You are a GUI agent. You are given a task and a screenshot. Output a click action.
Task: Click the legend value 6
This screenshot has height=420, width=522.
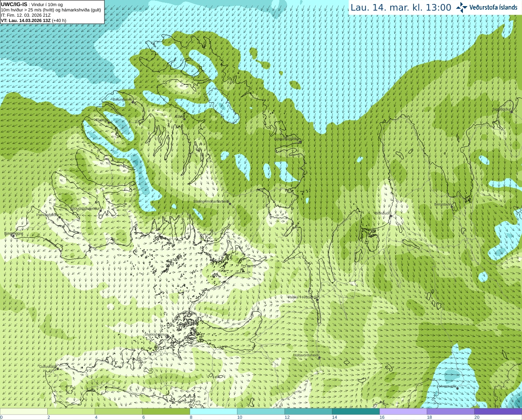pyautogui.click(x=144, y=417)
